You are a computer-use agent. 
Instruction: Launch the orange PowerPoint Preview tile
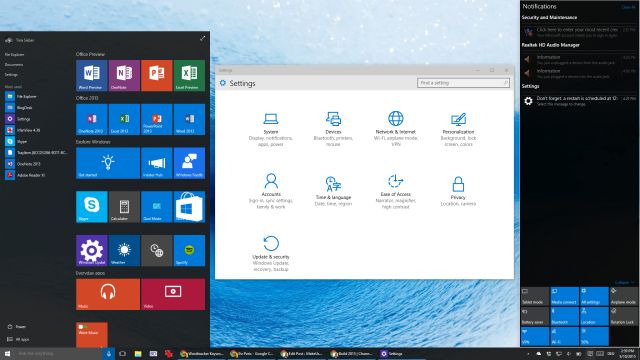(x=157, y=76)
